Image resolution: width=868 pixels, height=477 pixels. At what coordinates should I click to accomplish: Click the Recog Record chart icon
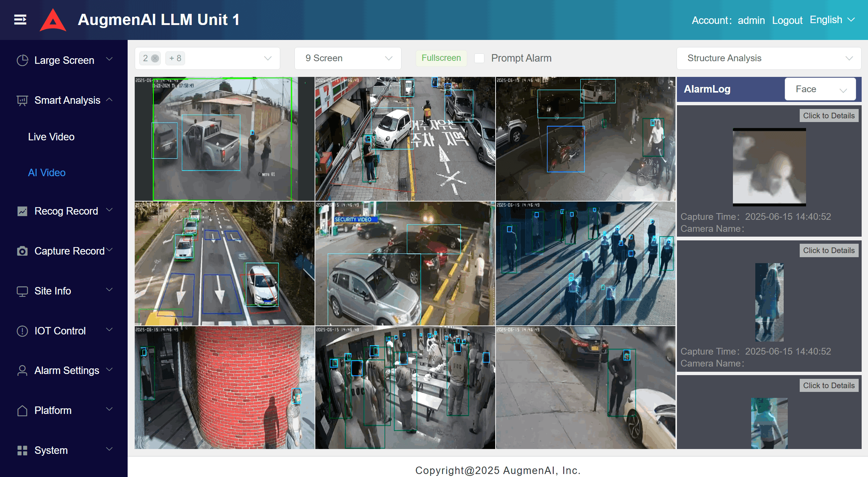tap(22, 211)
